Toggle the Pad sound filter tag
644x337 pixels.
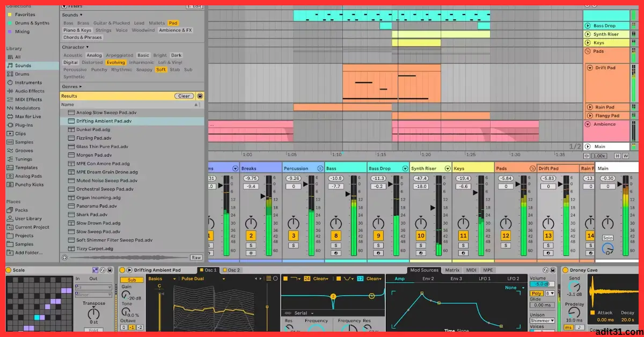click(173, 23)
